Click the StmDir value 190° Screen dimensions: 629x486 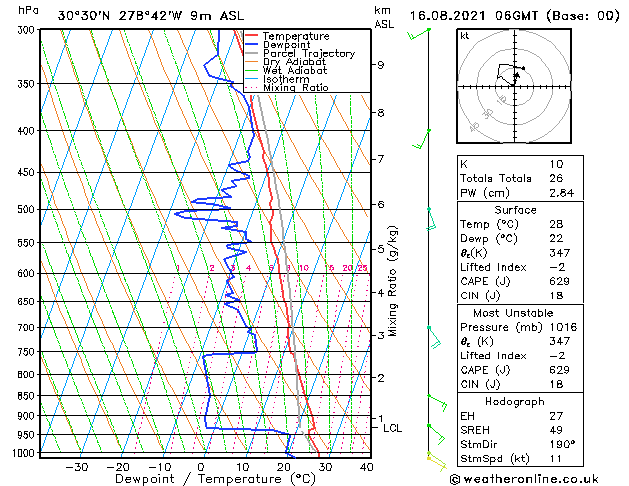562,444
